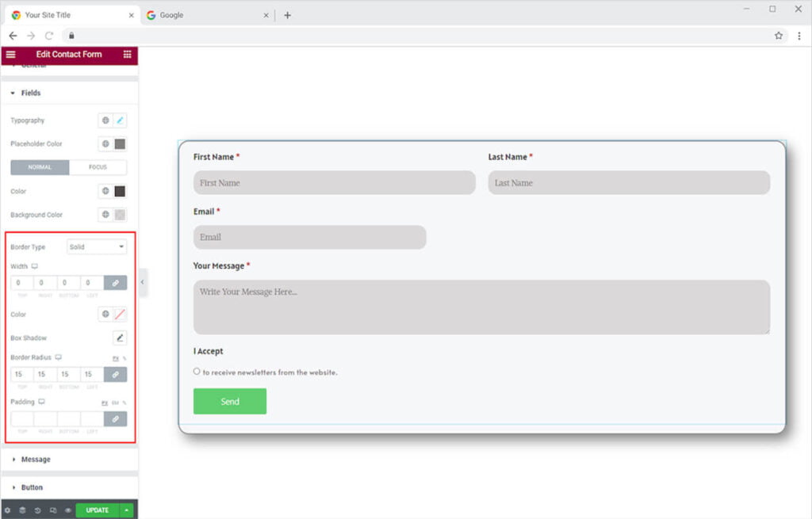This screenshot has width=812, height=519.
Task: Open the History icon in bottom bar
Action: pyautogui.click(x=37, y=510)
